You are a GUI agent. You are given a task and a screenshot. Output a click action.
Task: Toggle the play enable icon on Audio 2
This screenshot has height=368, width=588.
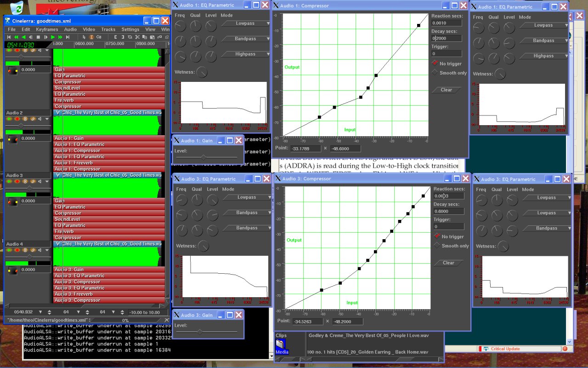(9, 119)
